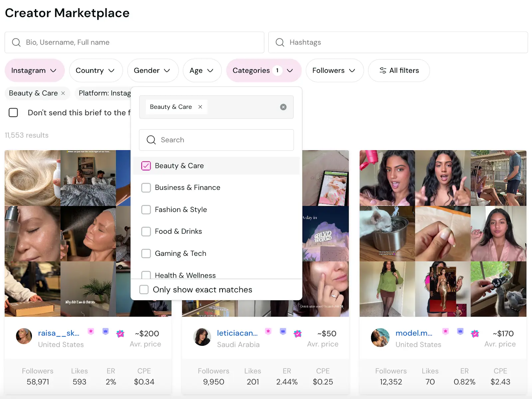Tick the Don't send this brief checkbox
Viewport: 532px width, 399px height.
pos(13,113)
